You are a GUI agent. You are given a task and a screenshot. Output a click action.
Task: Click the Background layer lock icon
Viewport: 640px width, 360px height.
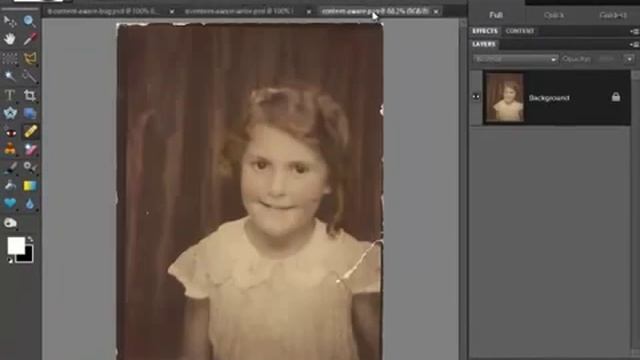tap(616, 97)
